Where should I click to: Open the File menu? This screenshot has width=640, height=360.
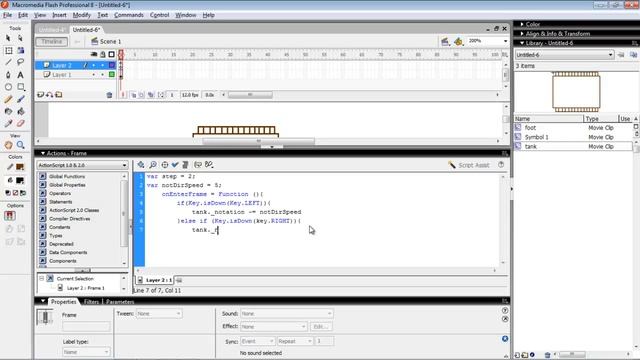pyautogui.click(x=7, y=15)
